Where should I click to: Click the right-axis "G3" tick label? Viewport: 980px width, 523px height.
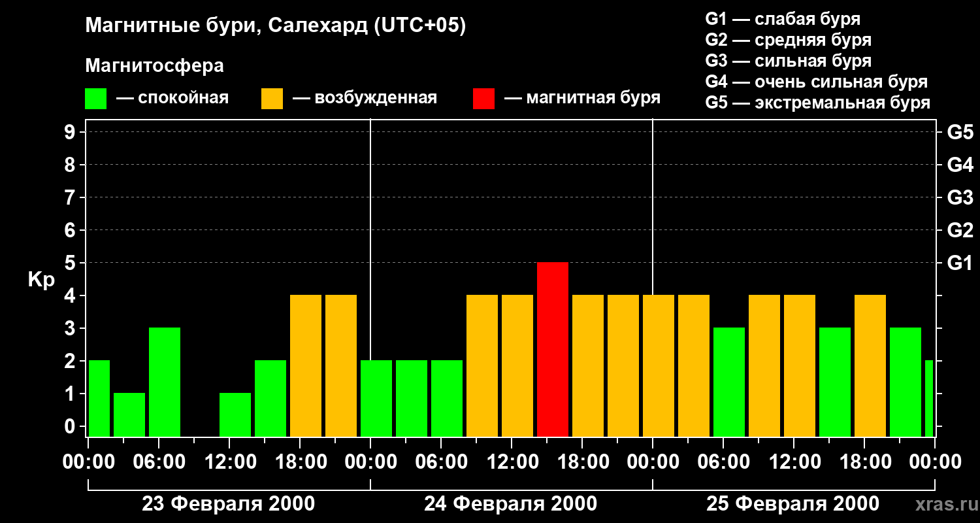coord(960,197)
